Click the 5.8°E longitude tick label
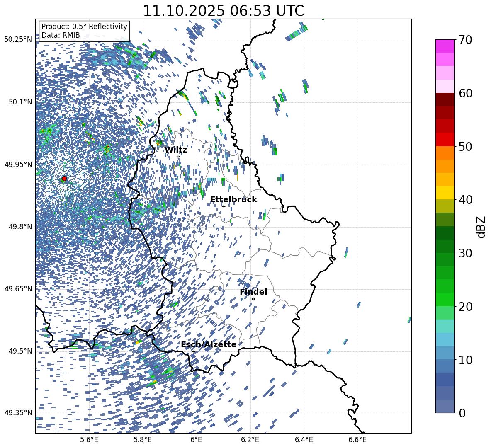The width and height of the screenshot is (491, 448). coord(143,440)
